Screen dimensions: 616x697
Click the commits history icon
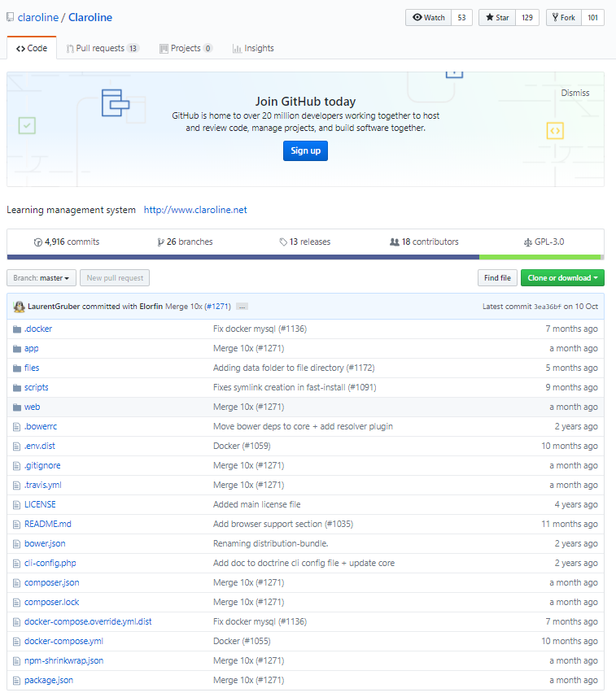[37, 242]
